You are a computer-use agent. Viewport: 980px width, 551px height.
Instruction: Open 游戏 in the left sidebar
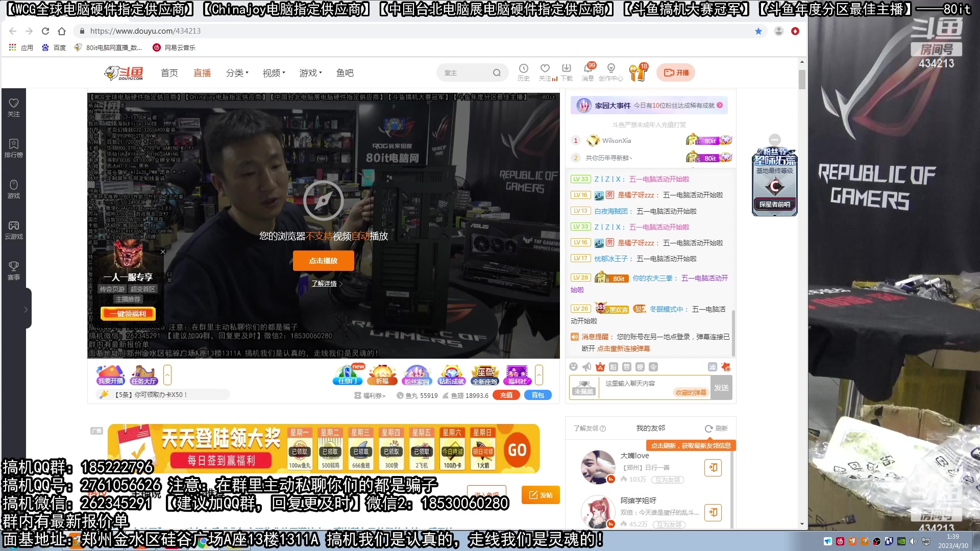pos(14,189)
